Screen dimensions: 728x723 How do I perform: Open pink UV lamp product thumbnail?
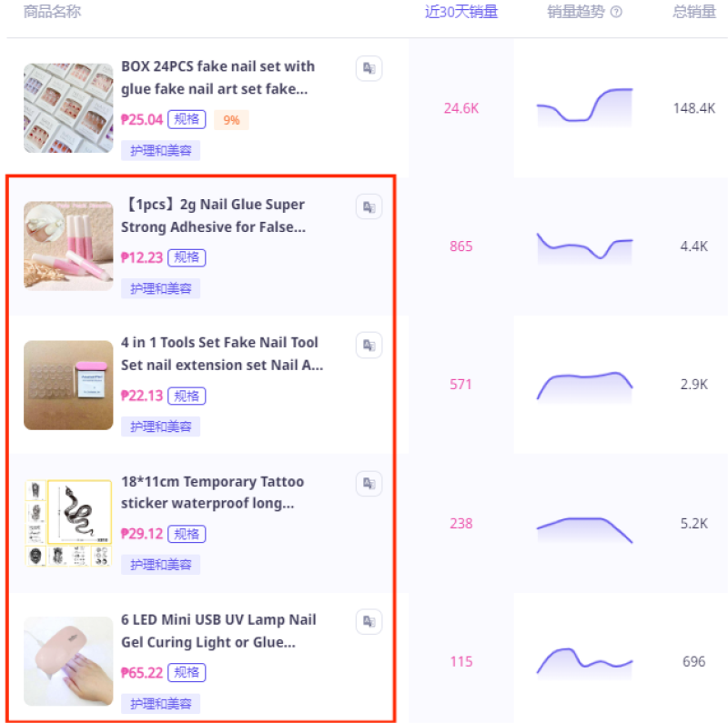(68, 661)
